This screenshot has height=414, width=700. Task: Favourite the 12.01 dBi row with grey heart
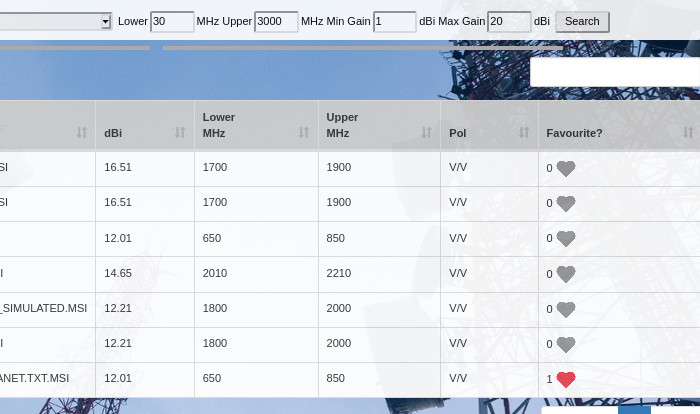pos(566,238)
